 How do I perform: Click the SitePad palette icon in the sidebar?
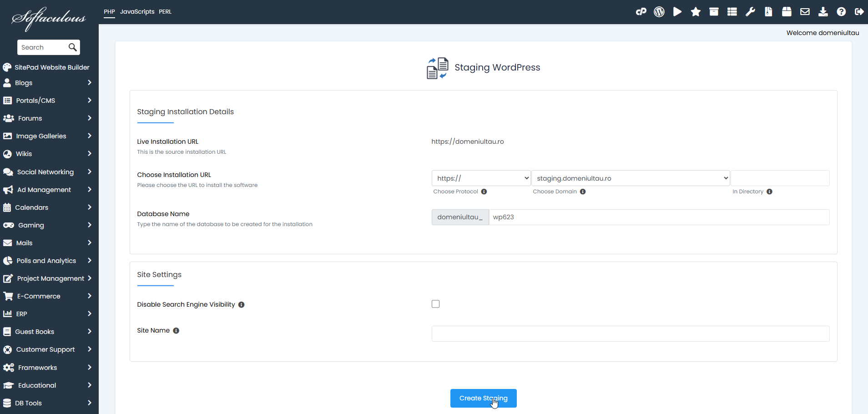(x=7, y=67)
